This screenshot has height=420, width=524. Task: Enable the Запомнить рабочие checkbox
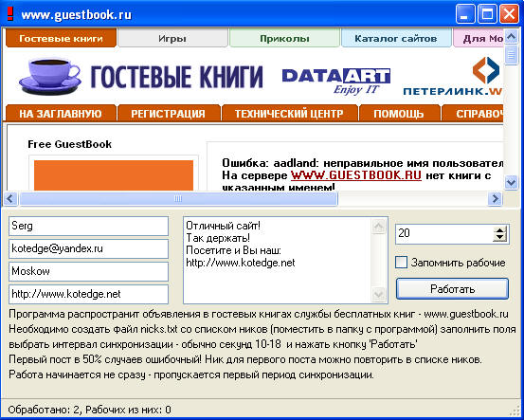[401, 263]
